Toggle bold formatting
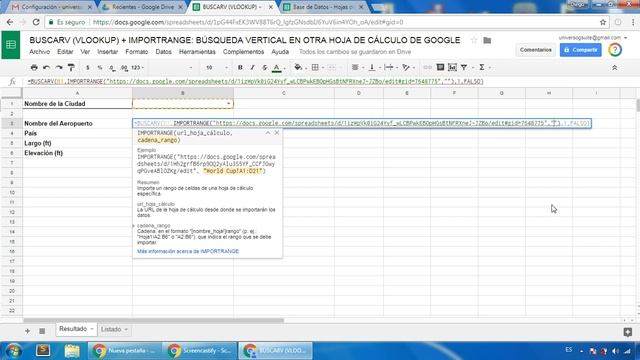Screen dimensions: 640x360 [x=240, y=67]
